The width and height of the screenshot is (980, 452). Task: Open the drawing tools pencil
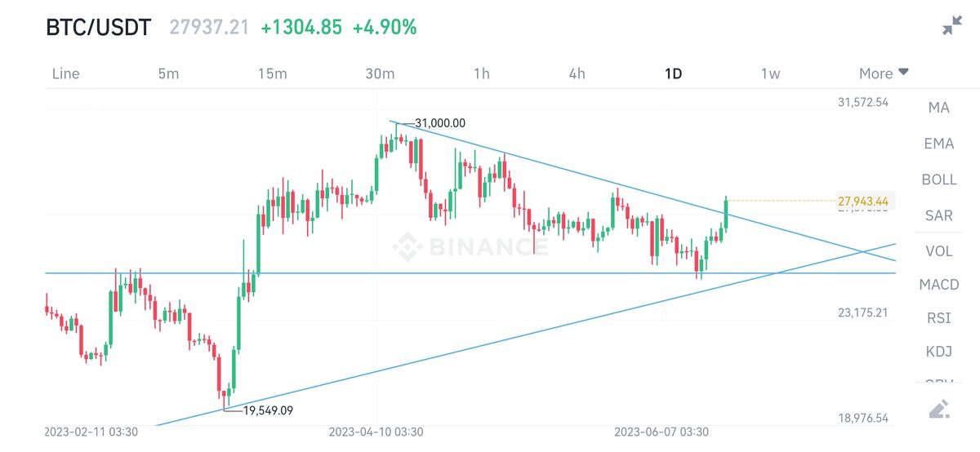click(x=939, y=409)
